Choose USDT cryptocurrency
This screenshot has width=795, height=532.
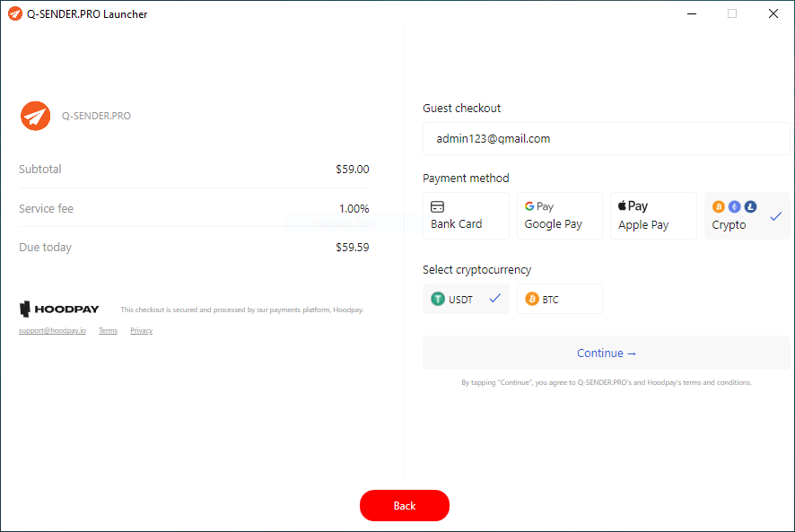(466, 299)
